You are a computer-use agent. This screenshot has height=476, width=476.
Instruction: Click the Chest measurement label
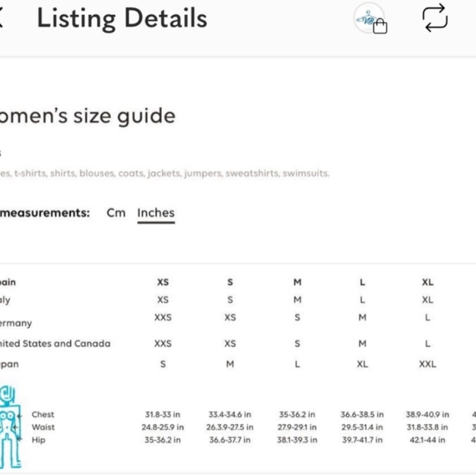tap(43, 415)
